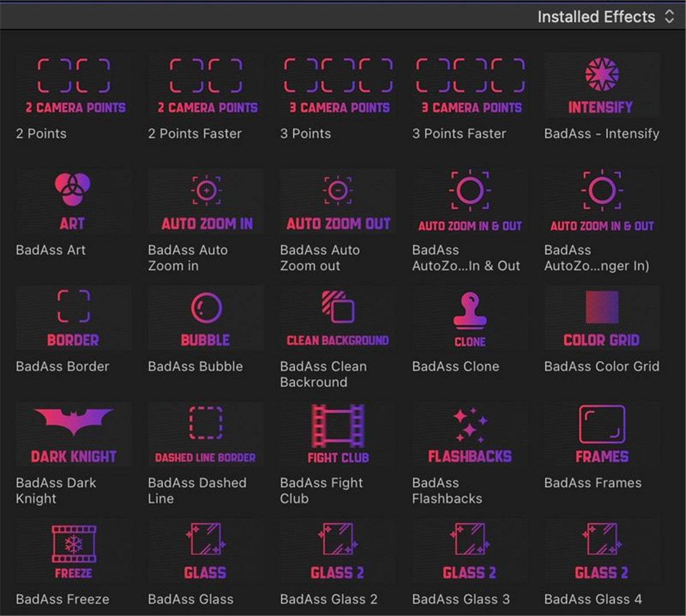
Task: Select the BadAss Clone stamp effect
Action: 470,318
